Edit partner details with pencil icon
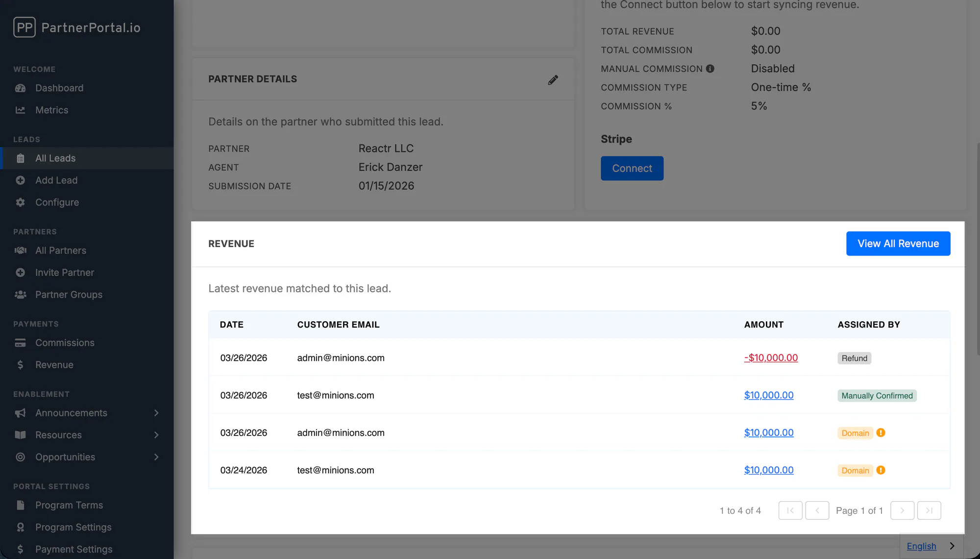The image size is (980, 559). (x=553, y=80)
